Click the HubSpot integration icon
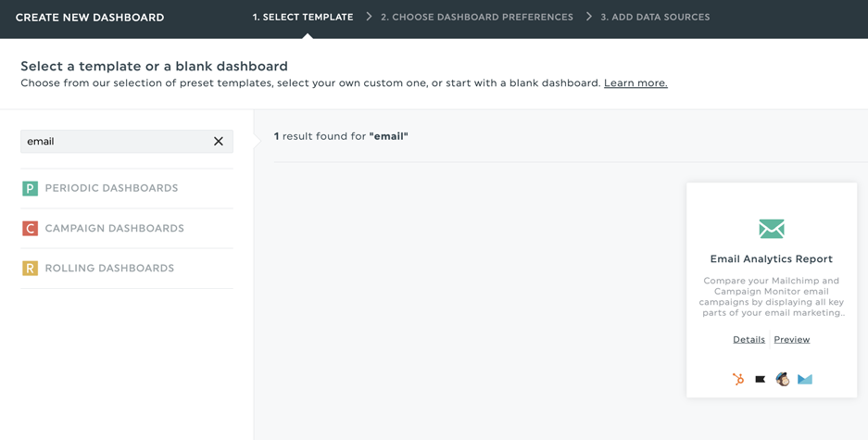 coord(738,379)
